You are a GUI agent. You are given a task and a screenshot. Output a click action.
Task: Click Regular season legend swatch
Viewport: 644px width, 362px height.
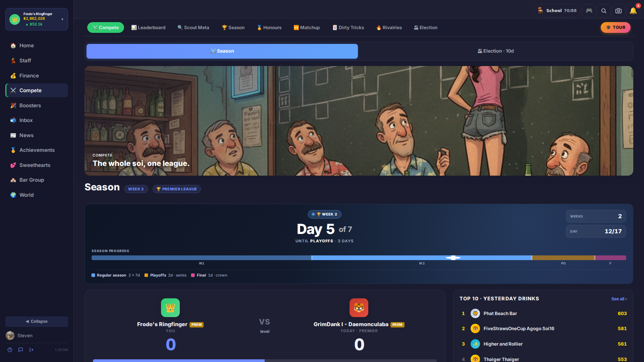pyautogui.click(x=93, y=275)
